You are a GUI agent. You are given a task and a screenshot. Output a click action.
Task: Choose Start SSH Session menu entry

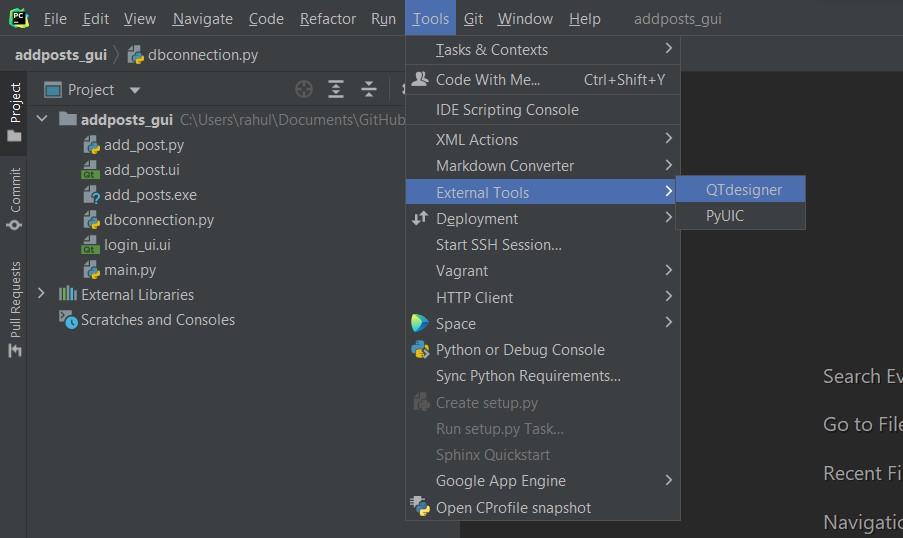pyautogui.click(x=498, y=245)
